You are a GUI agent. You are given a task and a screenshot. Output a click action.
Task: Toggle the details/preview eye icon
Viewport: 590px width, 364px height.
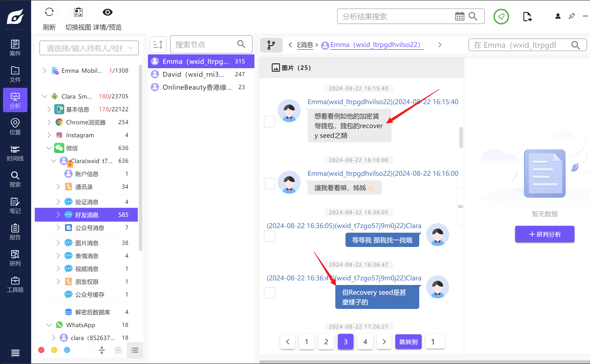107,12
